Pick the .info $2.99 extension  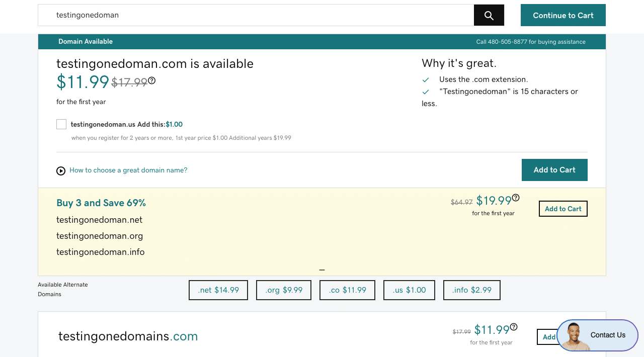point(472,290)
